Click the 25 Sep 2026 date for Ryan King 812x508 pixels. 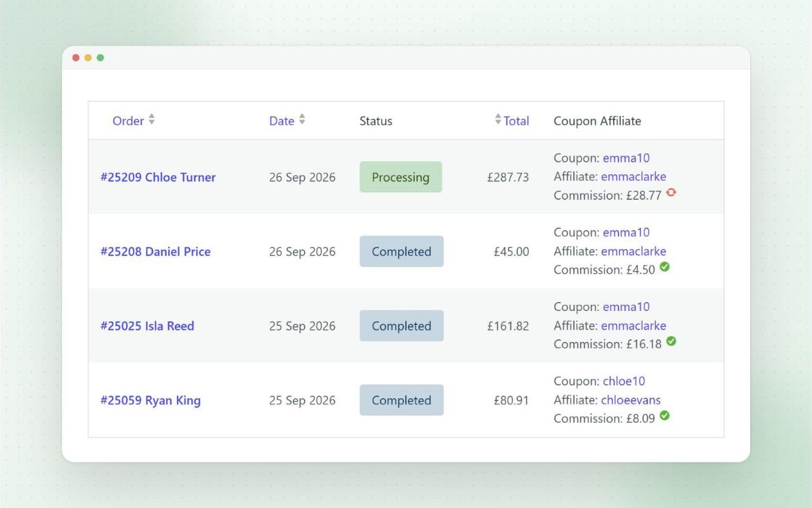[x=302, y=400]
